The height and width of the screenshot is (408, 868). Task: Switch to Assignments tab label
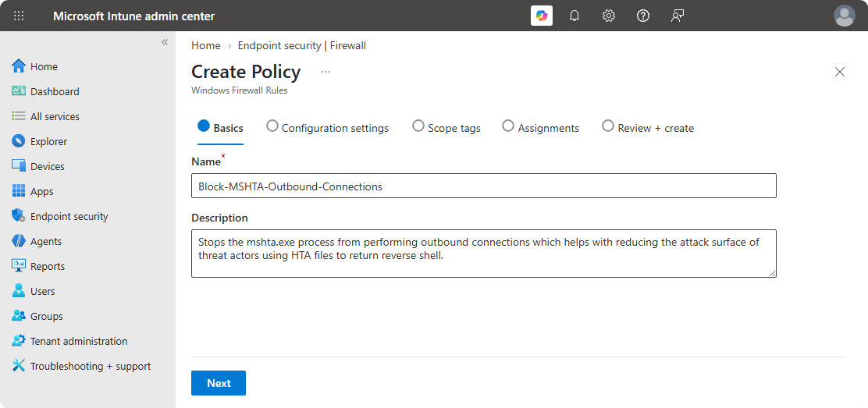click(x=549, y=128)
